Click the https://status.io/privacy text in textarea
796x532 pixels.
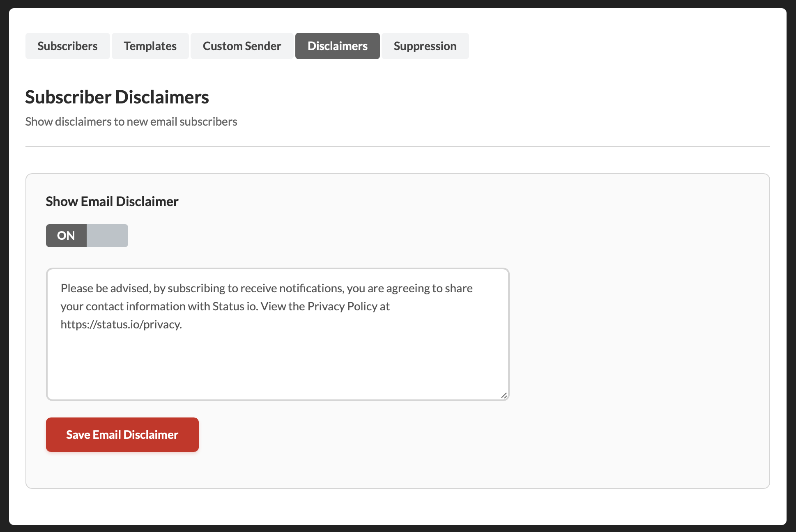coord(121,324)
